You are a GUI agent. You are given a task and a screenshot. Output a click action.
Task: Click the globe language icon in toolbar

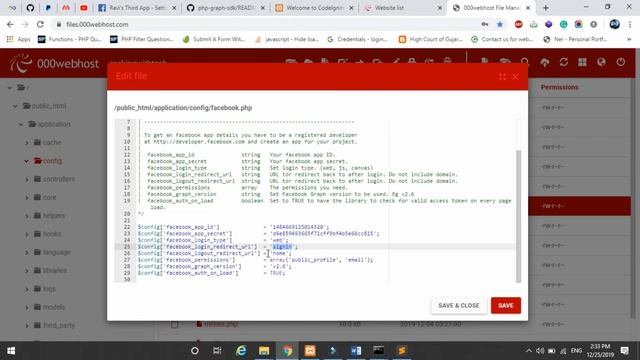[x=601, y=62]
